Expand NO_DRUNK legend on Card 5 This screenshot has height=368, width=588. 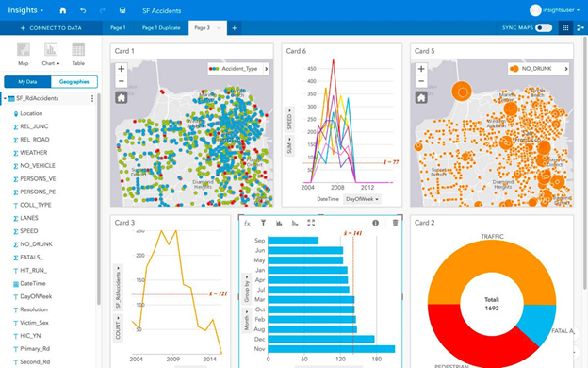[566, 69]
